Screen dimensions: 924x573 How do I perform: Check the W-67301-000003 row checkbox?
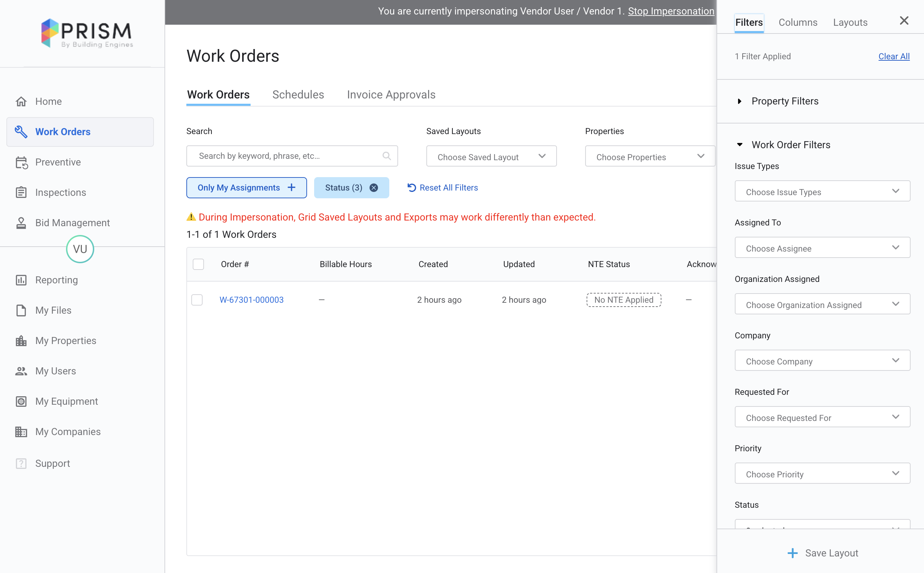(x=197, y=300)
